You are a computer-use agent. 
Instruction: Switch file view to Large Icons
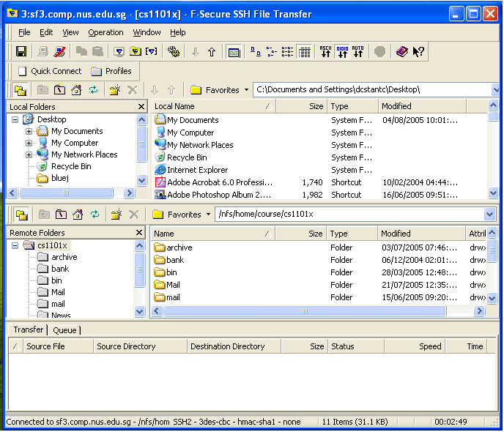coord(256,52)
